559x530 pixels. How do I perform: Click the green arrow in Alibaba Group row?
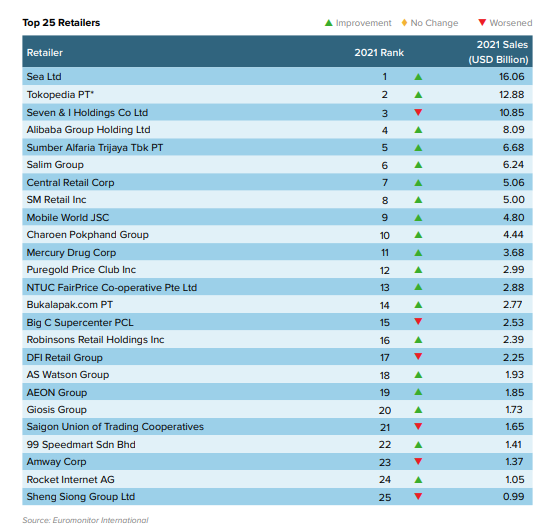tap(418, 130)
